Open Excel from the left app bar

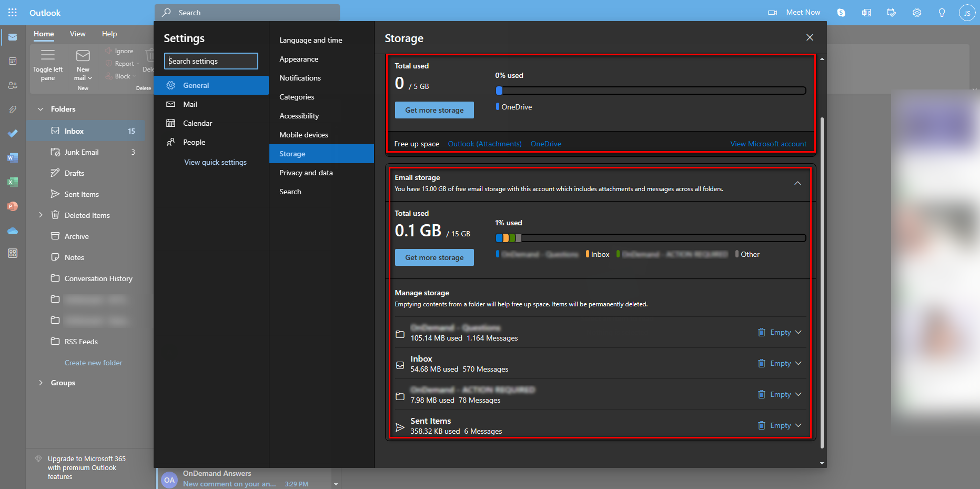(x=13, y=182)
